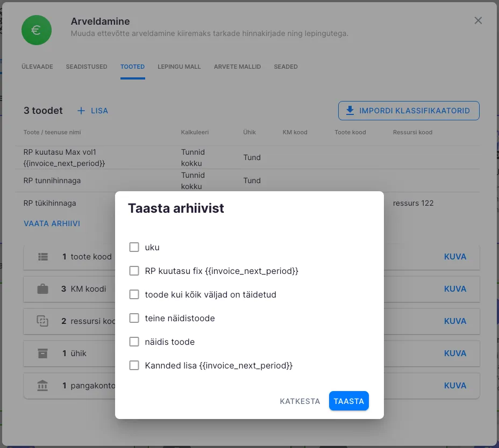Enable the 'teine näidistoode' checkbox
This screenshot has width=499, height=448.
click(x=134, y=319)
